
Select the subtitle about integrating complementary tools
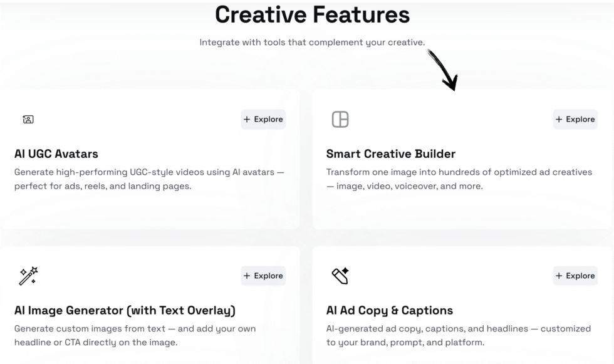click(x=311, y=43)
